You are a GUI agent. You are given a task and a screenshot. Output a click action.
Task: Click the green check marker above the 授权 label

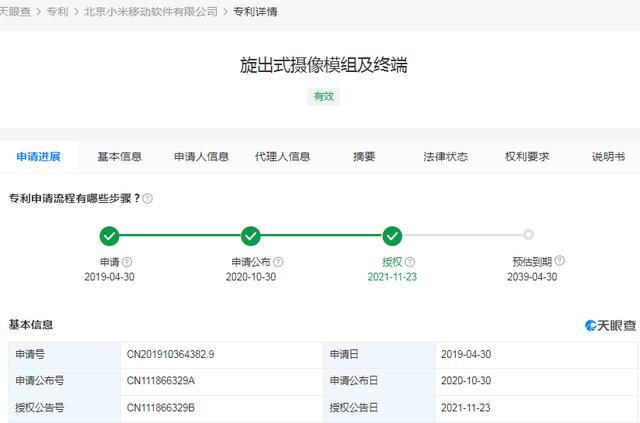point(392,236)
